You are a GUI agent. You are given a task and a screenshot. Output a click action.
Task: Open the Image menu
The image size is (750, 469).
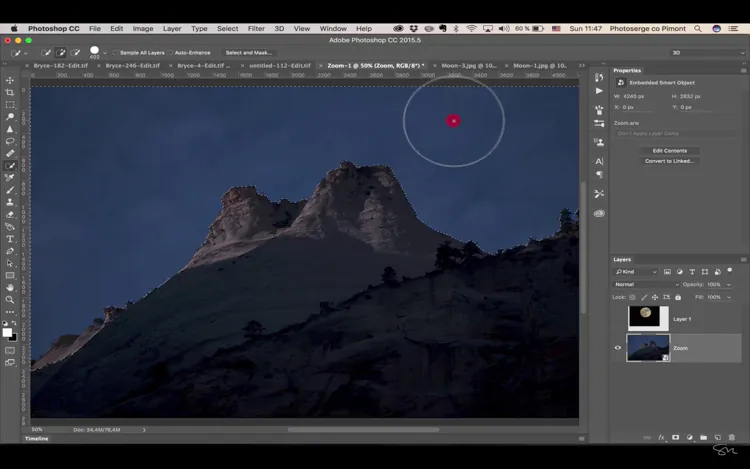point(143,29)
